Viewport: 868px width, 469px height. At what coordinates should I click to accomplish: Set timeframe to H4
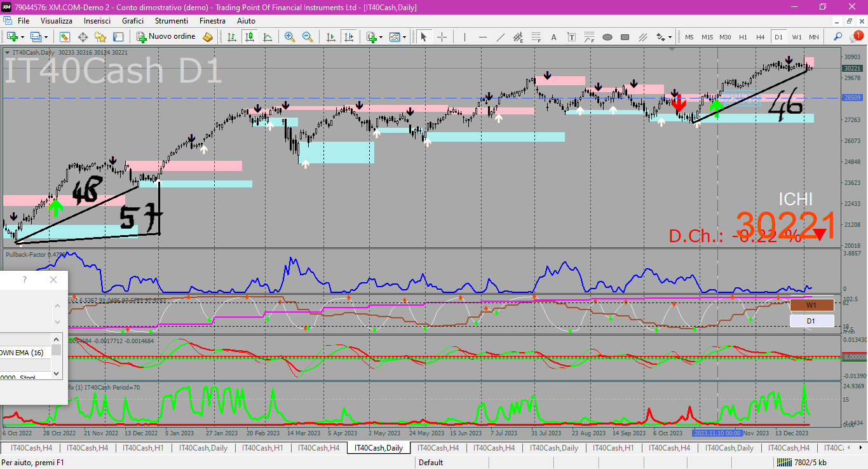[761, 37]
